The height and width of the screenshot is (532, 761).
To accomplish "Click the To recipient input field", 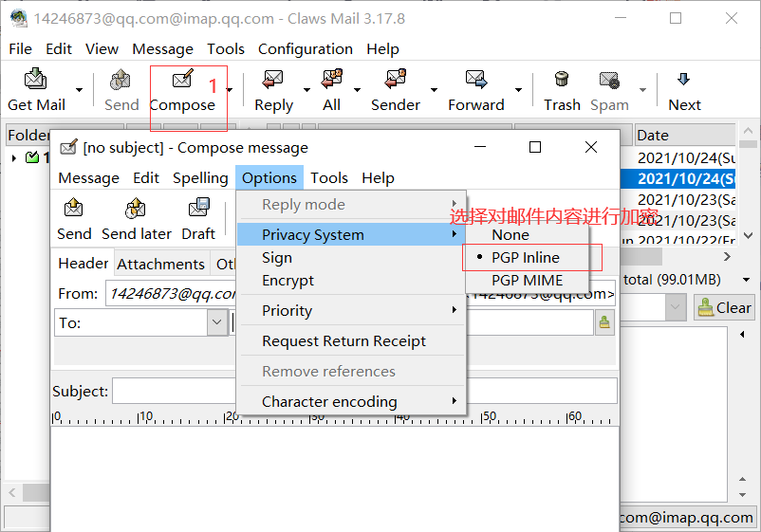I will pos(412,322).
